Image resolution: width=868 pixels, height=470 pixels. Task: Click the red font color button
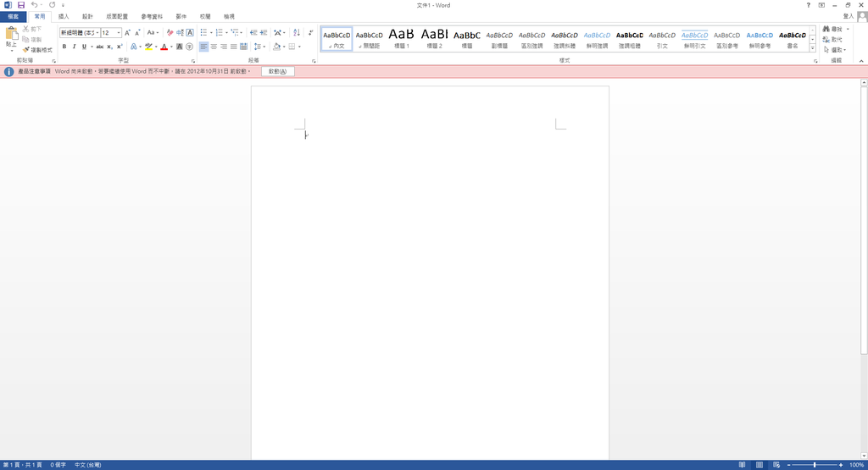tap(164, 47)
